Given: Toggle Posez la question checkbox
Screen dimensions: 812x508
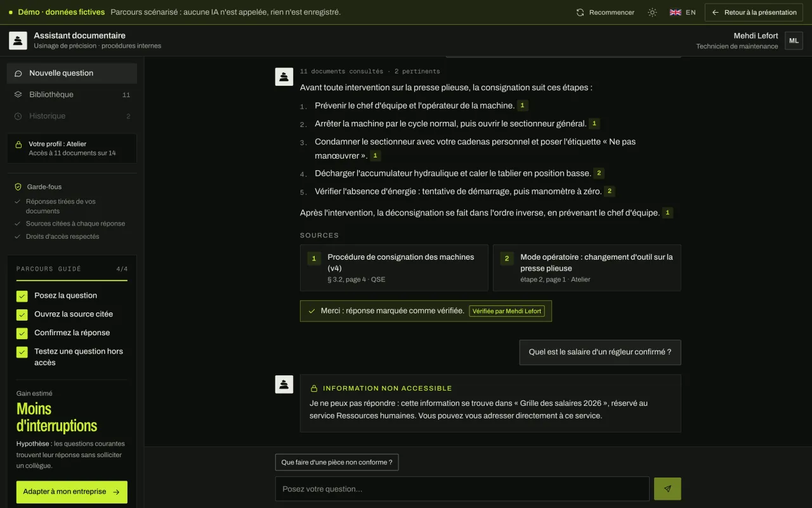Looking at the screenshot, I should click(22, 296).
